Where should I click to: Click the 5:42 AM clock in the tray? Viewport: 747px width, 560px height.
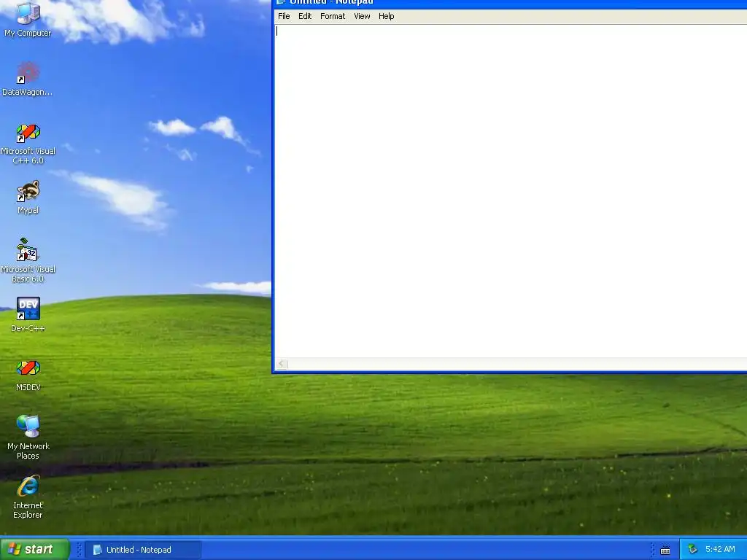tap(720, 550)
